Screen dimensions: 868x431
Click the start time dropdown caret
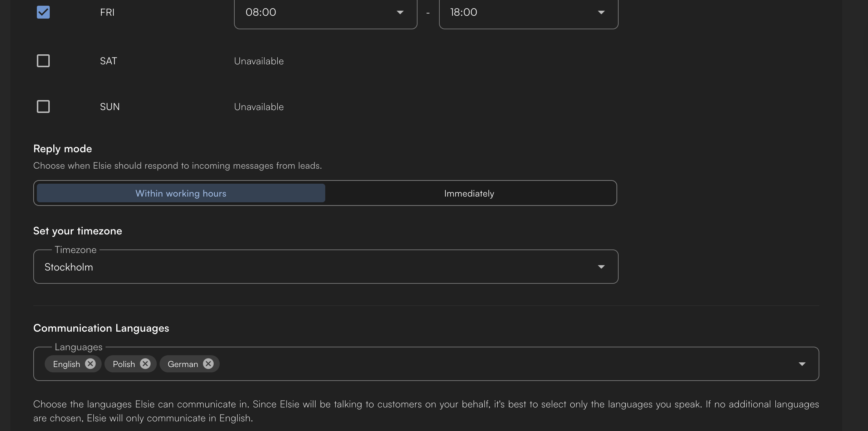[400, 12]
